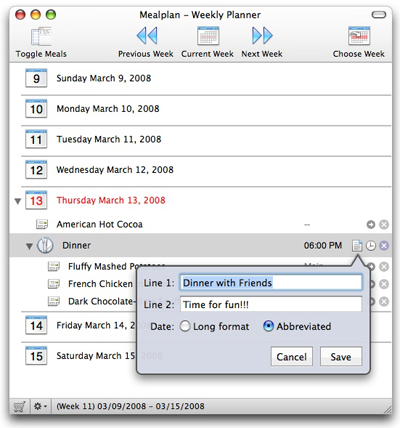Select the Long format date option
Screen dimensions: 400x428
[185, 326]
